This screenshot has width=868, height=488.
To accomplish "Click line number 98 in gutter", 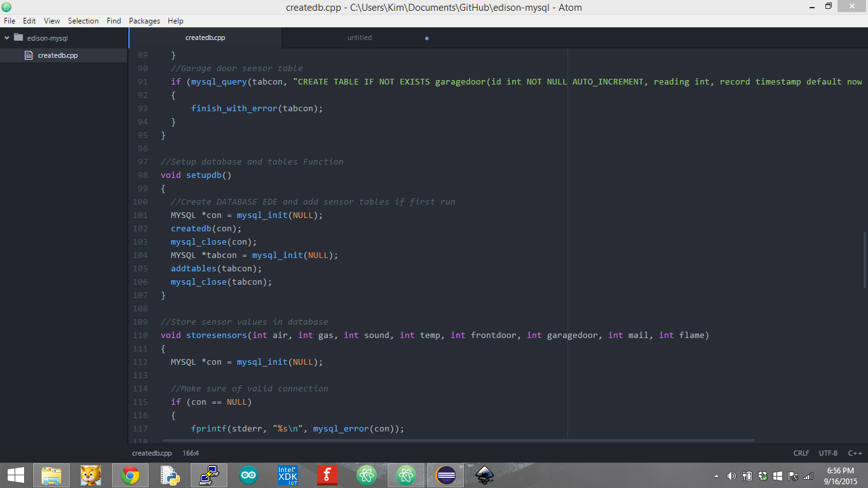I will point(142,175).
